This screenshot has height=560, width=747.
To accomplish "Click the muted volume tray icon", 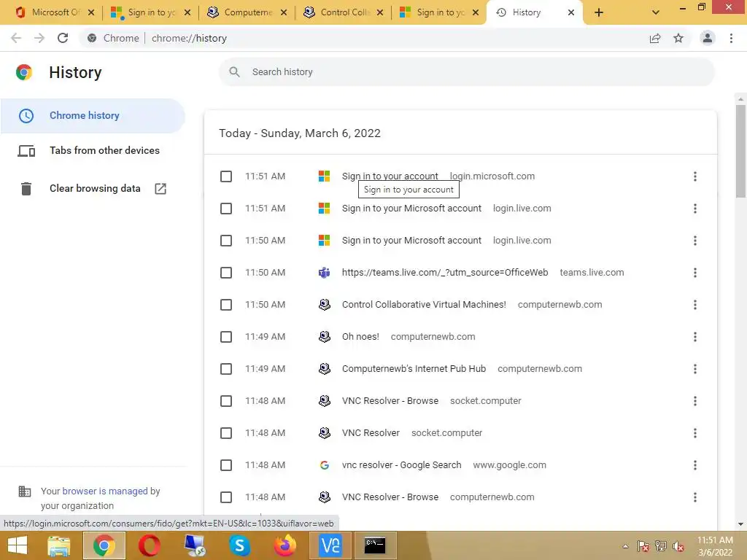I will [678, 546].
